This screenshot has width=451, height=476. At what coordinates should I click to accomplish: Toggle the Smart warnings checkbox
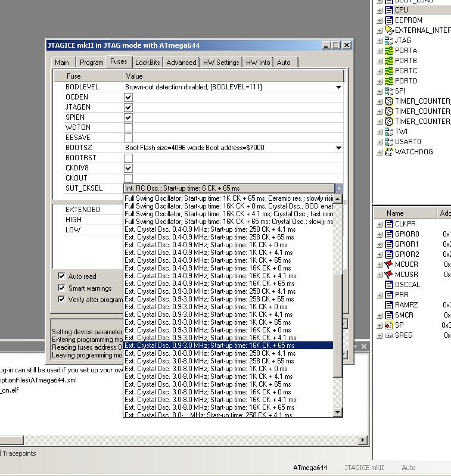tap(61, 288)
